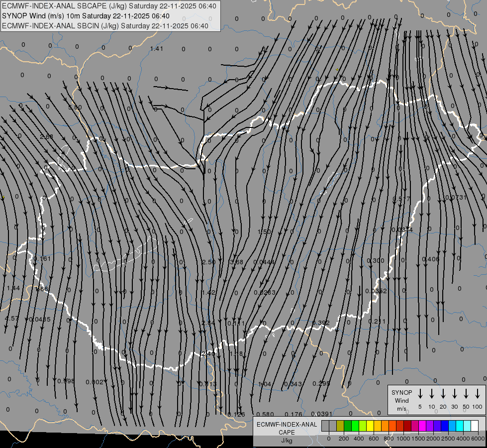The image size is (487, 448).
Task: Pick the dark green CAPE legend swatch
Action: [348, 426]
